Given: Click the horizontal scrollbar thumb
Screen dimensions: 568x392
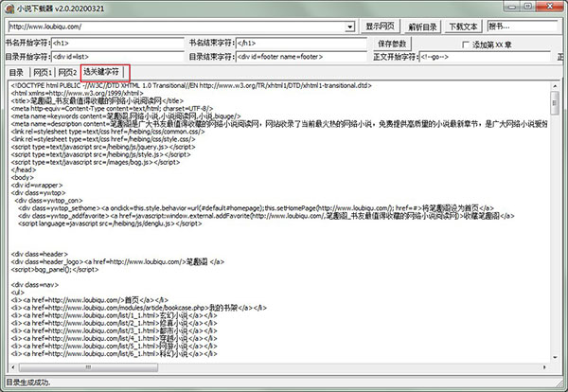Looking at the screenshot, I should 88,367.
